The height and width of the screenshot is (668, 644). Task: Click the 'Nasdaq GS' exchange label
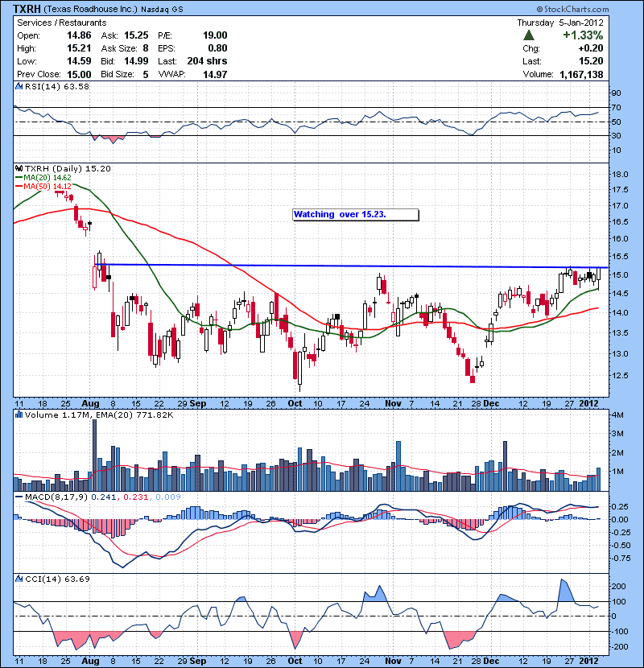pos(162,10)
